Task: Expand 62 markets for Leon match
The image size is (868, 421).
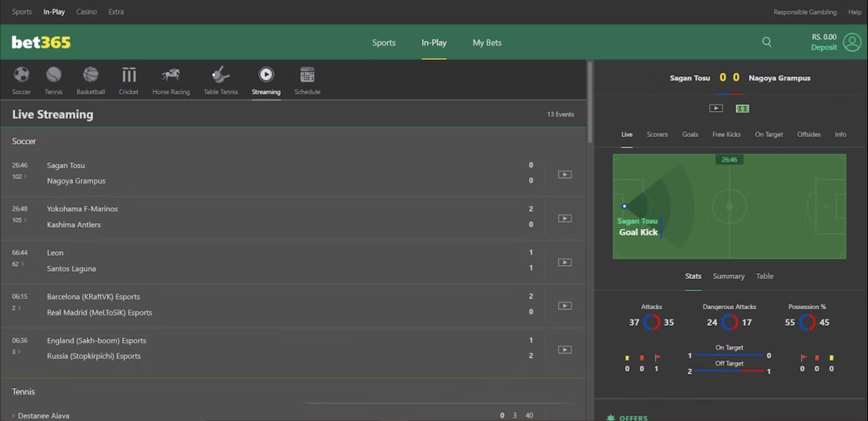Action: [18, 264]
